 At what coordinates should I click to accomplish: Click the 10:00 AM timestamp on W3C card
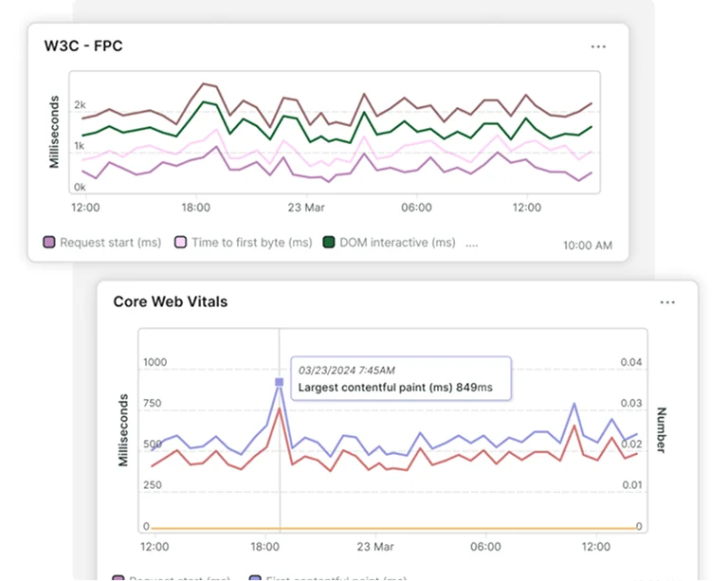pos(588,245)
